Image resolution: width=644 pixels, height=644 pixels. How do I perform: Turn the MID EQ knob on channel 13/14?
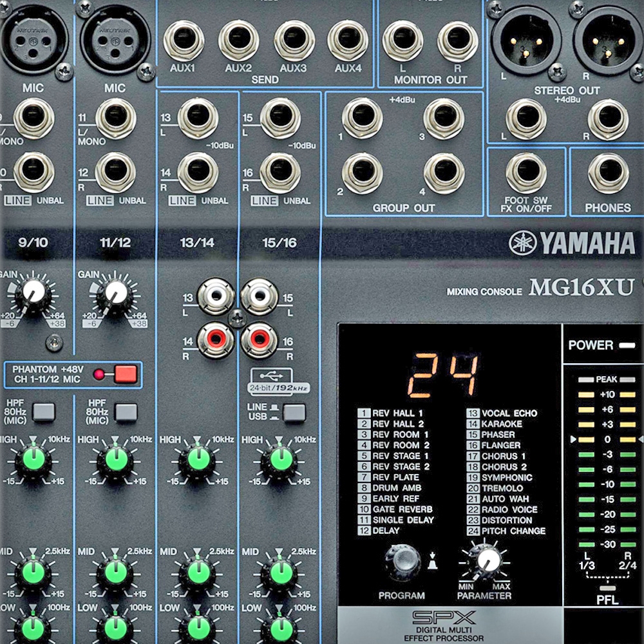(x=198, y=572)
